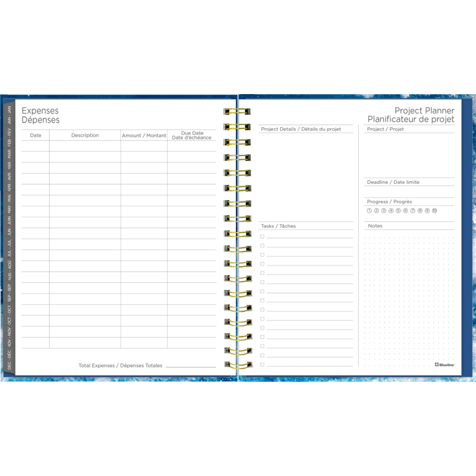Click the Blueline logo

coord(445,365)
